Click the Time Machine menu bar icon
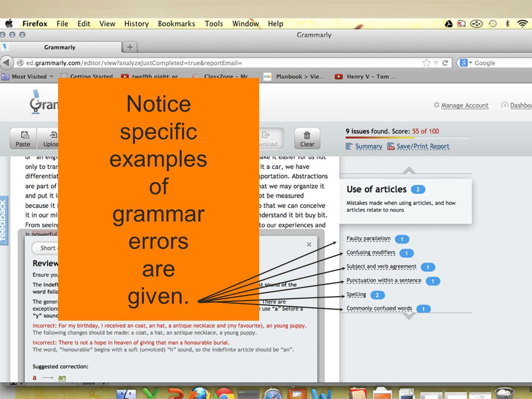The width and height of the screenshot is (532, 399). click(x=493, y=23)
